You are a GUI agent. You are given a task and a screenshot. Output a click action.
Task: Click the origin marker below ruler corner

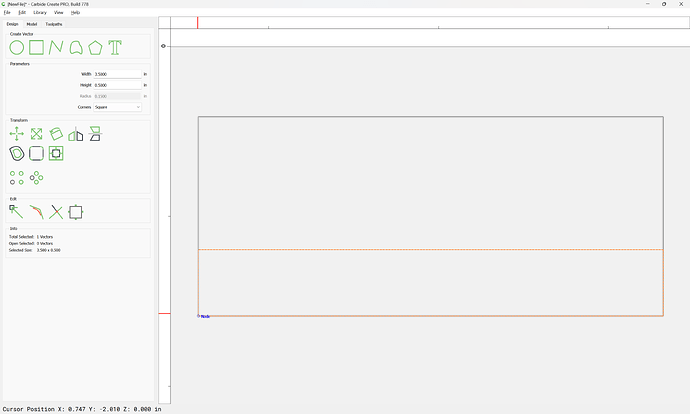163,46
